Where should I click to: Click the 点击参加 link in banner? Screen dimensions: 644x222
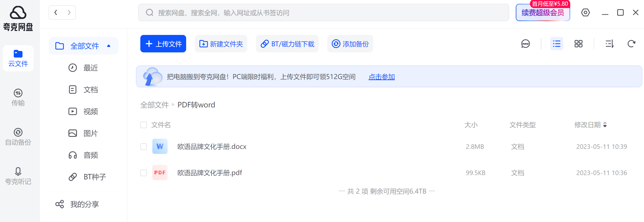(x=381, y=77)
